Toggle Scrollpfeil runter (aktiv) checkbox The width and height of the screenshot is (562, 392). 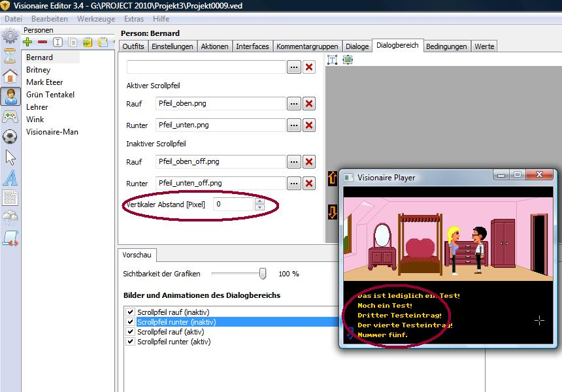pos(131,342)
